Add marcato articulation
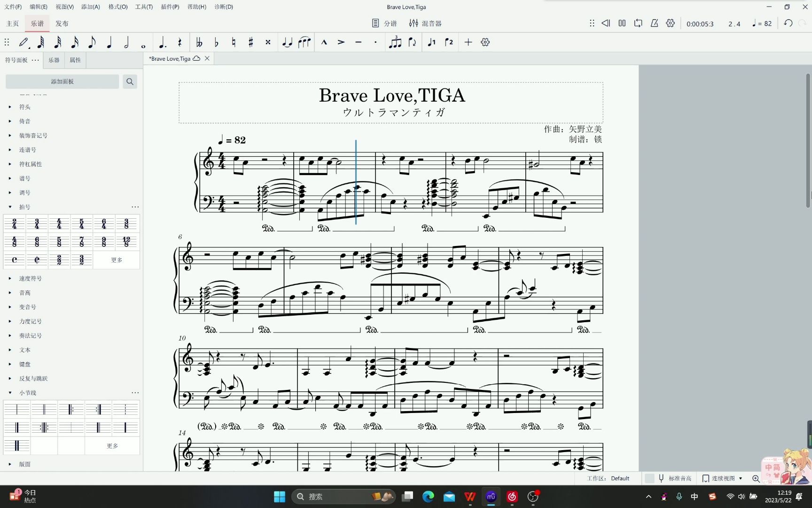The width and height of the screenshot is (812, 508). pos(324,42)
